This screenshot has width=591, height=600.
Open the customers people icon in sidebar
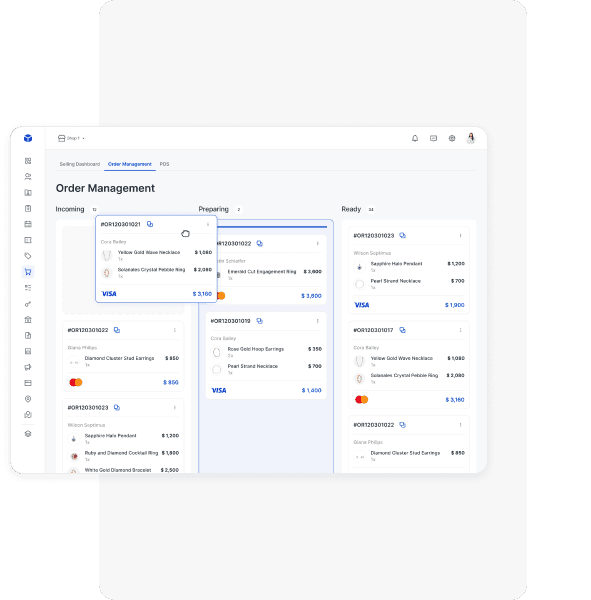pyautogui.click(x=28, y=176)
